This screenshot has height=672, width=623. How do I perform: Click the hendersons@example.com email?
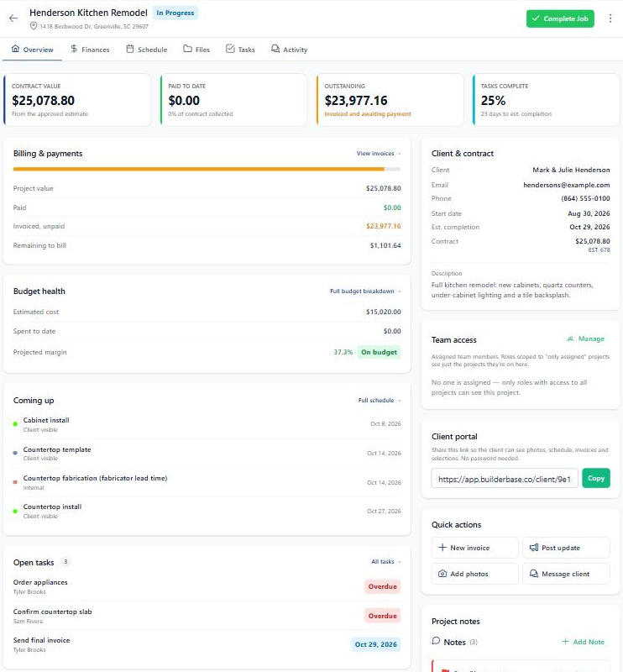click(x=567, y=185)
